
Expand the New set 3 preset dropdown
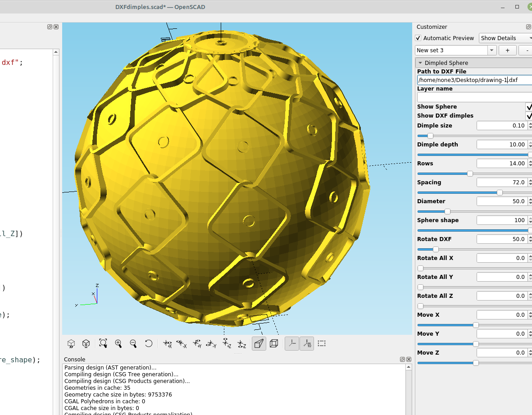click(x=491, y=50)
